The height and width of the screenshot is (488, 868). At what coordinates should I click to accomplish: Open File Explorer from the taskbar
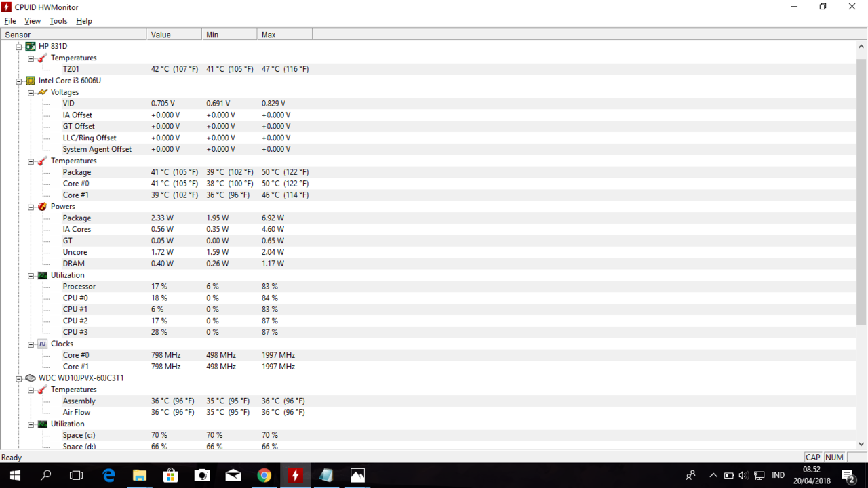coord(139,476)
